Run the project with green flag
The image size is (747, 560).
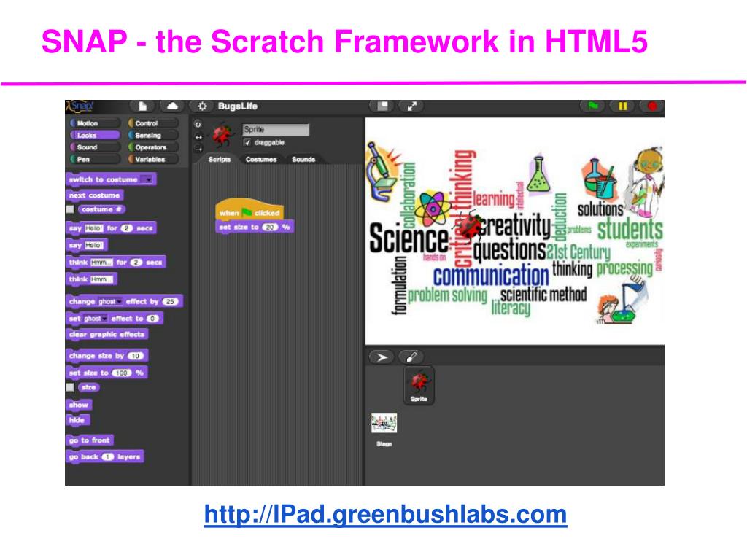(x=592, y=106)
